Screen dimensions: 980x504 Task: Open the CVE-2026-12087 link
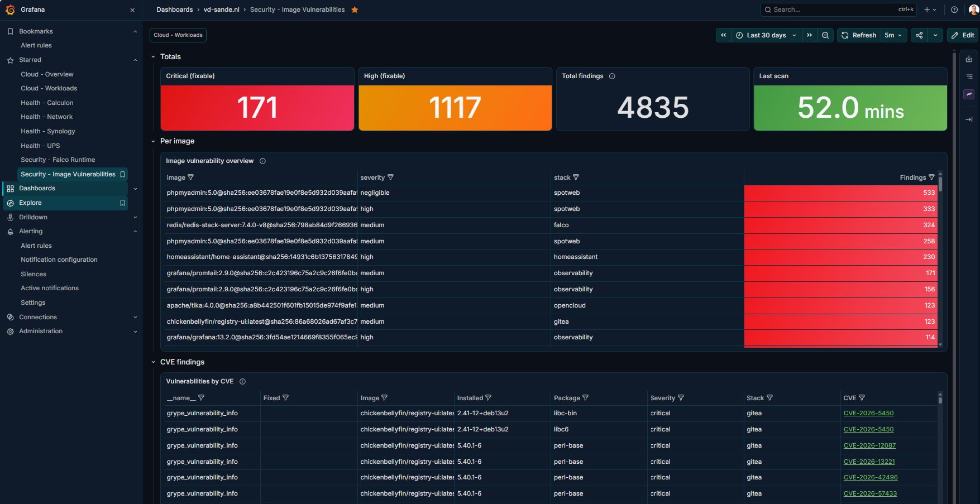point(869,445)
